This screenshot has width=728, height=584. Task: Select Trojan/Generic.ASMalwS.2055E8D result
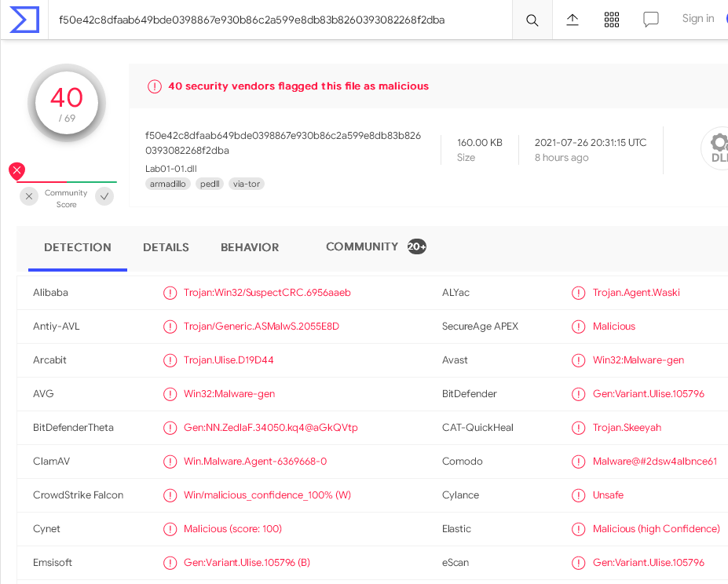(262, 327)
